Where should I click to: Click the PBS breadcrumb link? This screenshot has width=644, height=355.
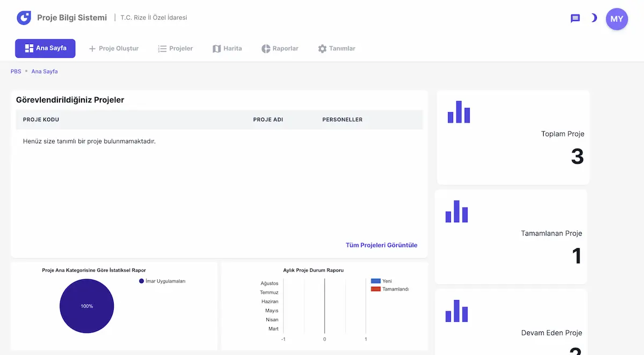point(16,71)
